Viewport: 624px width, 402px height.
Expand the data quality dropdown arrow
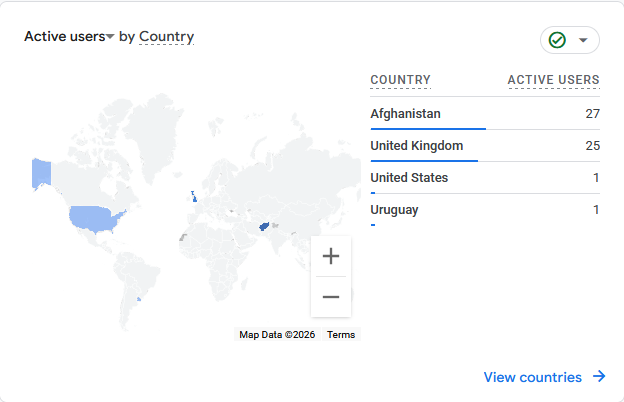[x=583, y=40]
